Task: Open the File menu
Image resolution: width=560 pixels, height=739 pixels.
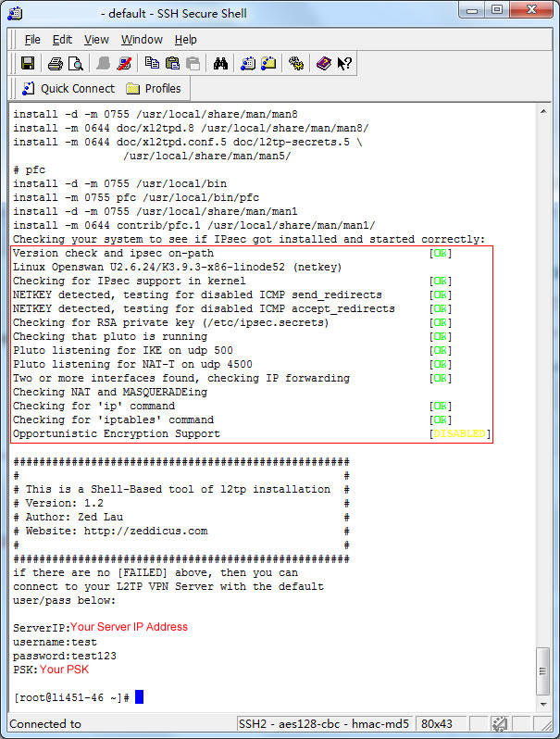Action: click(x=32, y=40)
